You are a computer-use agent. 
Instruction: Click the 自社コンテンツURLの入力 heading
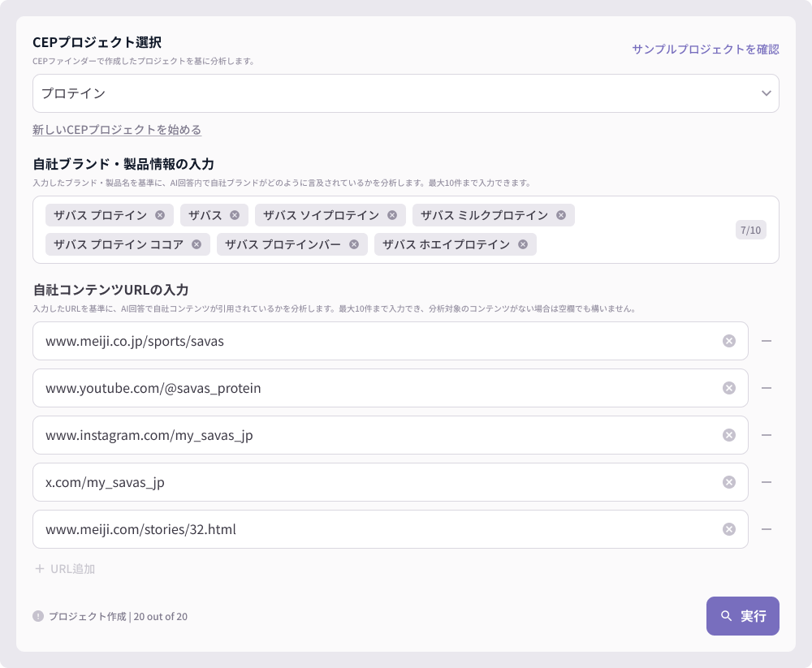(x=110, y=290)
